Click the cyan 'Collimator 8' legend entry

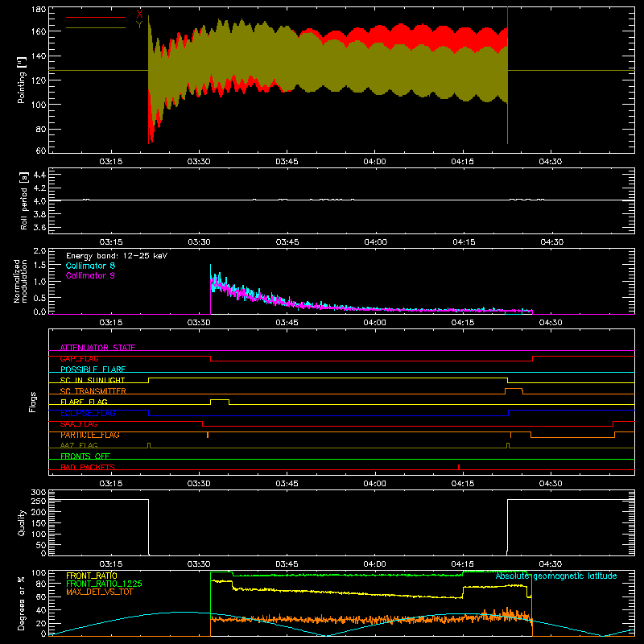[90, 266]
